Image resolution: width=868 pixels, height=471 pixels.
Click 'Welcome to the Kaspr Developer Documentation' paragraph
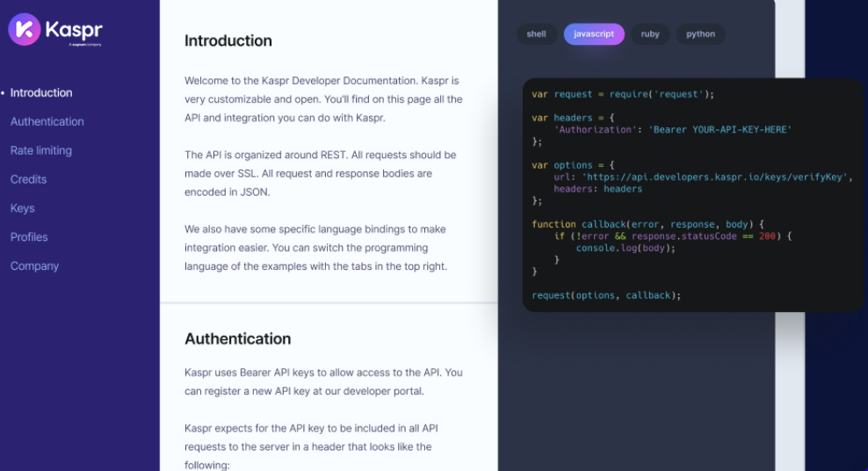tap(323, 99)
